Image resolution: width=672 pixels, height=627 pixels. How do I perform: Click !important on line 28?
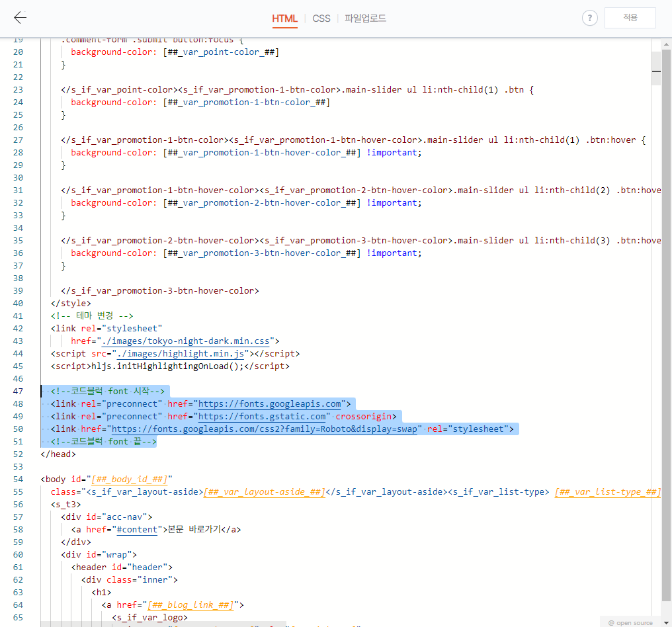392,153
